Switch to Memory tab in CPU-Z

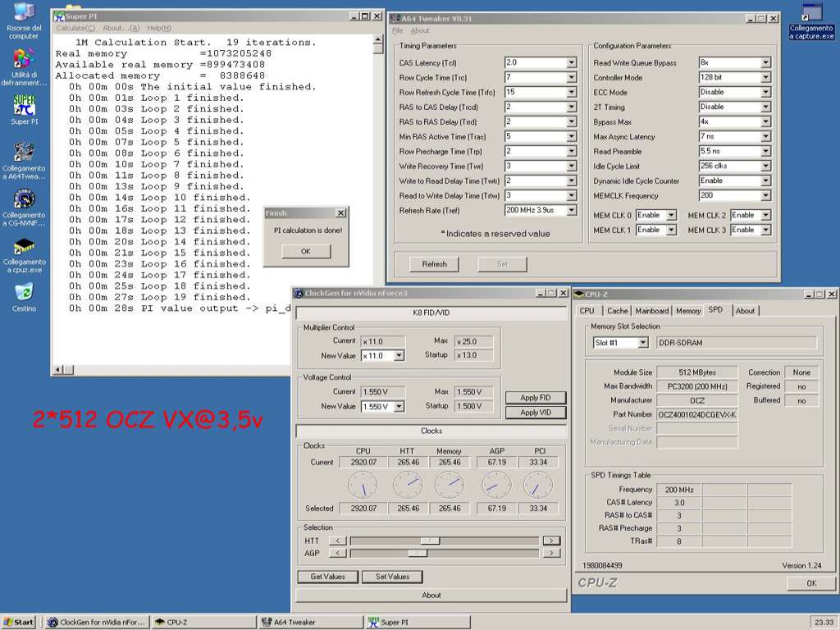click(688, 311)
